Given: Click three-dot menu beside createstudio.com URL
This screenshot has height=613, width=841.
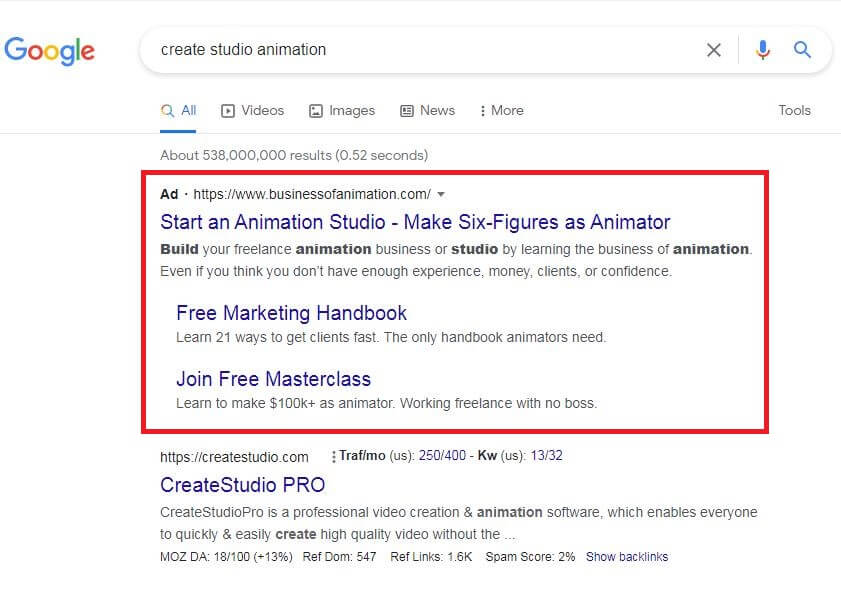Looking at the screenshot, I should [334, 456].
